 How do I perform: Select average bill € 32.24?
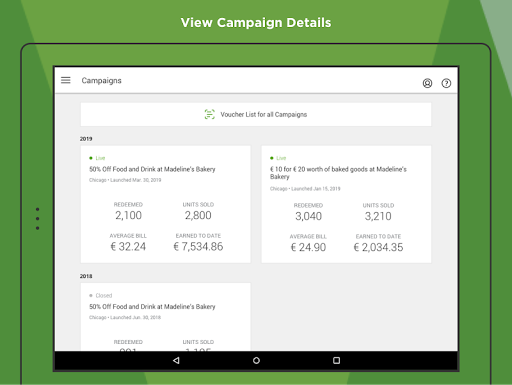pyautogui.click(x=128, y=247)
